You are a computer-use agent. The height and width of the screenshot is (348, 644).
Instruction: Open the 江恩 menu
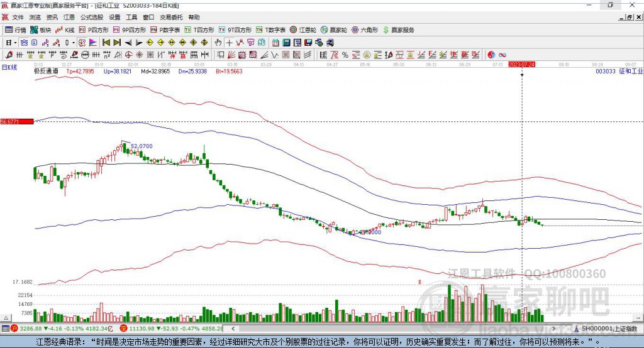click(69, 17)
